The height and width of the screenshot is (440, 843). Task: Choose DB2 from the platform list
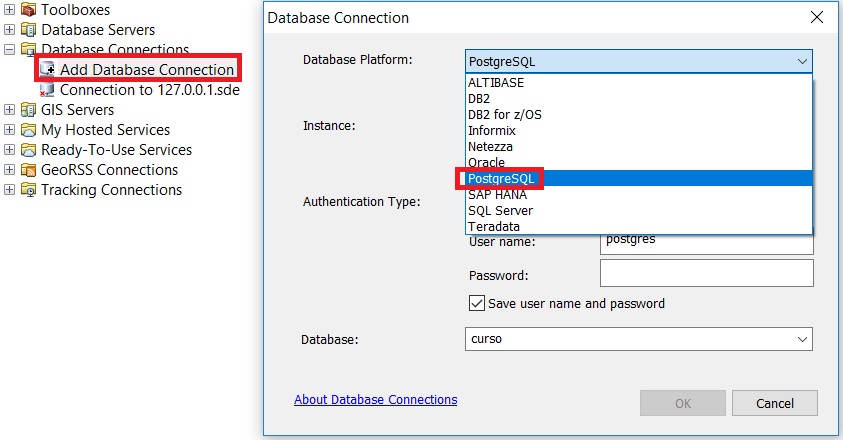point(639,98)
